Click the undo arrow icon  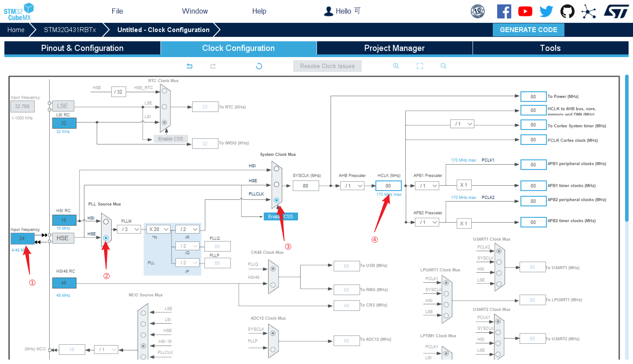189,66
